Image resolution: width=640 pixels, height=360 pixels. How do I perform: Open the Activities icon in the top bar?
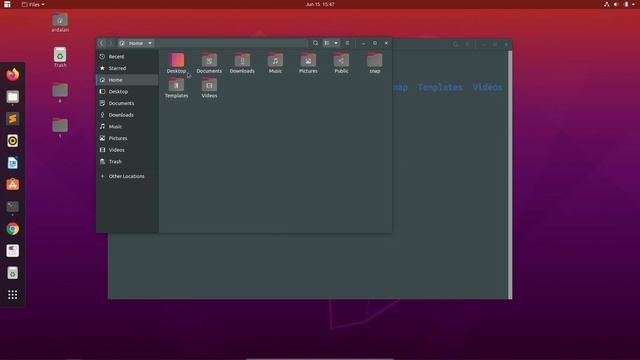pyautogui.click(x=7, y=4)
